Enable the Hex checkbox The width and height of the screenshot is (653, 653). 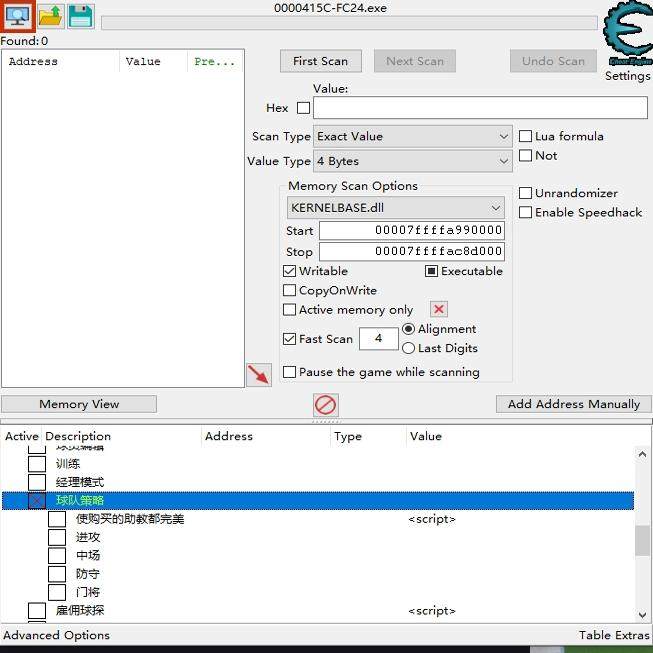point(303,108)
